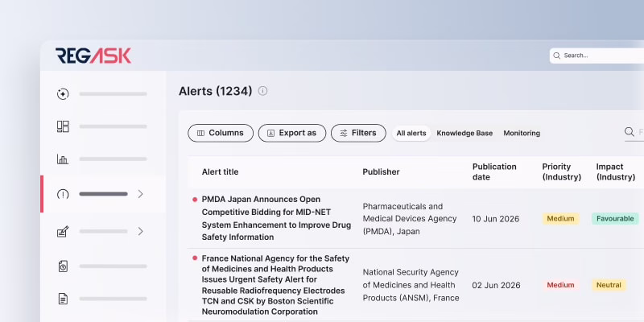This screenshot has height=322, width=644.
Task: Switch to the All alerts tab
Action: pos(411,133)
